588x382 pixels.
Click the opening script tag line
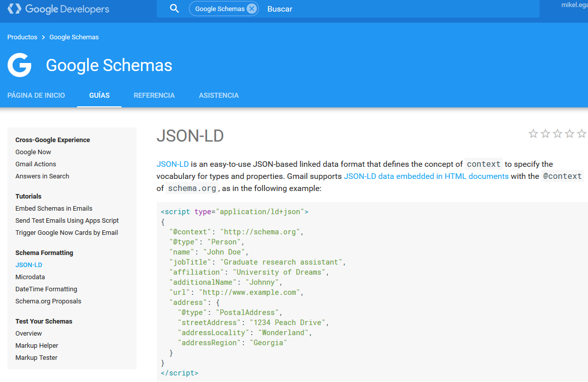point(235,212)
